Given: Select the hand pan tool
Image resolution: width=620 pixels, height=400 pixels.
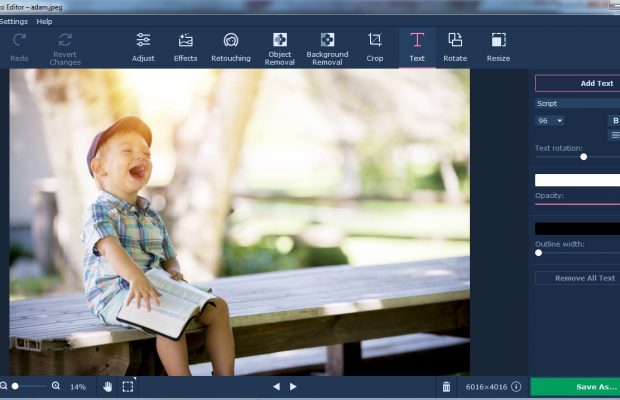Looking at the screenshot, I should 107,386.
